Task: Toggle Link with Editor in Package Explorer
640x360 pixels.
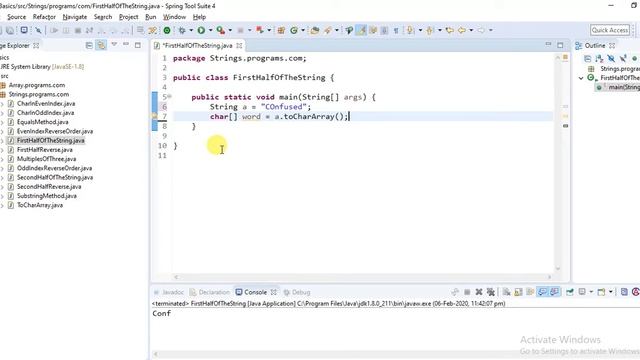Action: tap(101, 45)
